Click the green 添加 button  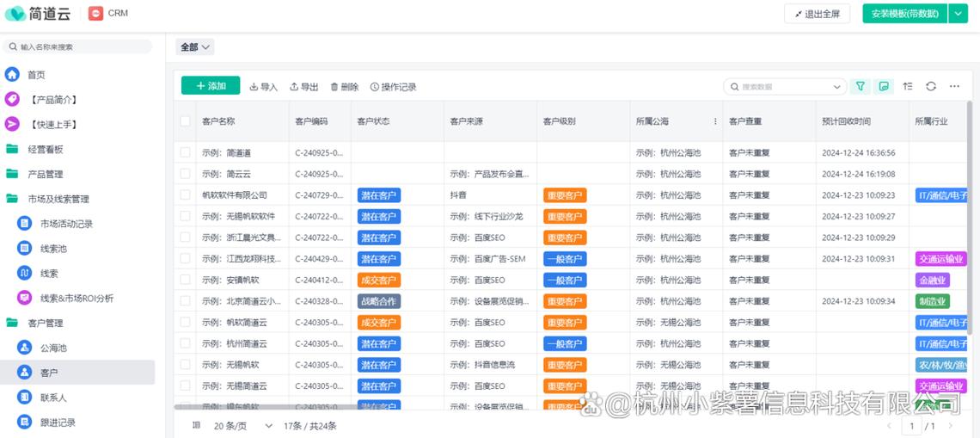(211, 86)
